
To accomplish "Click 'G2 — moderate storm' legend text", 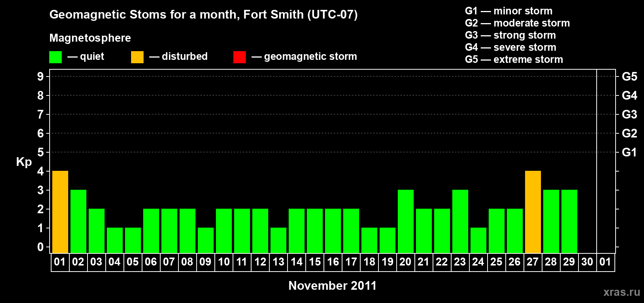I will click(517, 23).
